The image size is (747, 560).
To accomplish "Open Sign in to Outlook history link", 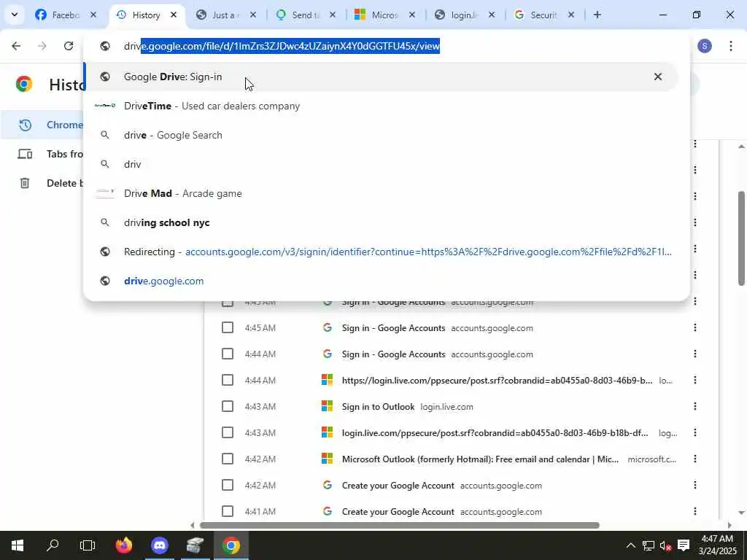I will pyautogui.click(x=379, y=407).
